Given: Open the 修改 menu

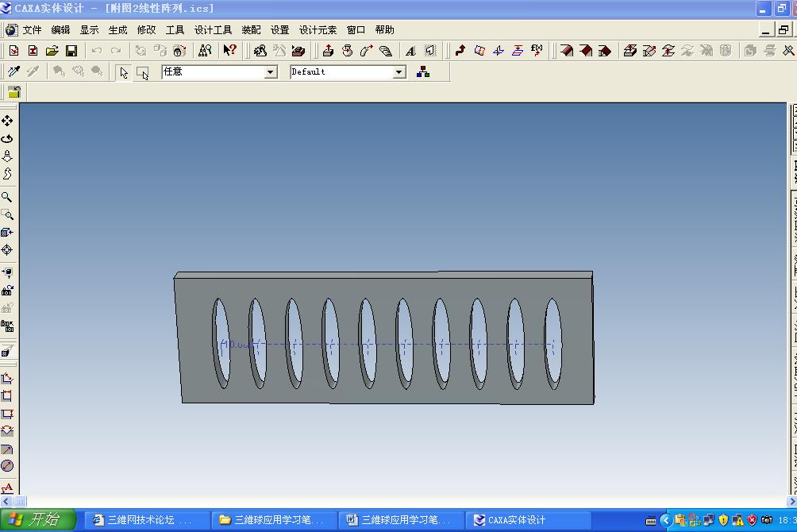Looking at the screenshot, I should (146, 30).
